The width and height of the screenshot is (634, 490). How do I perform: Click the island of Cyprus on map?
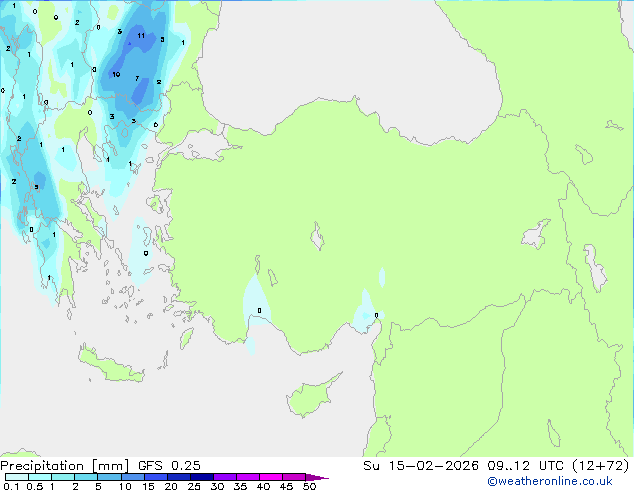coord(311,398)
